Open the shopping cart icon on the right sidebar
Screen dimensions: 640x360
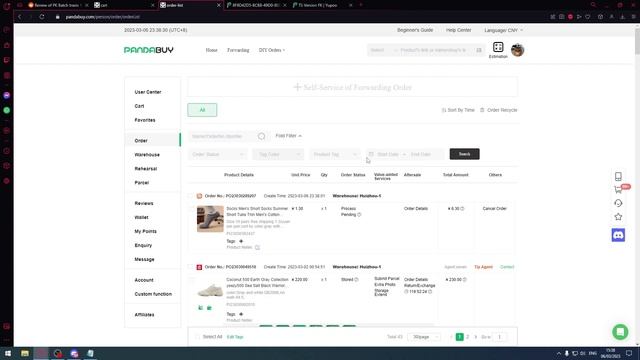(x=618, y=189)
